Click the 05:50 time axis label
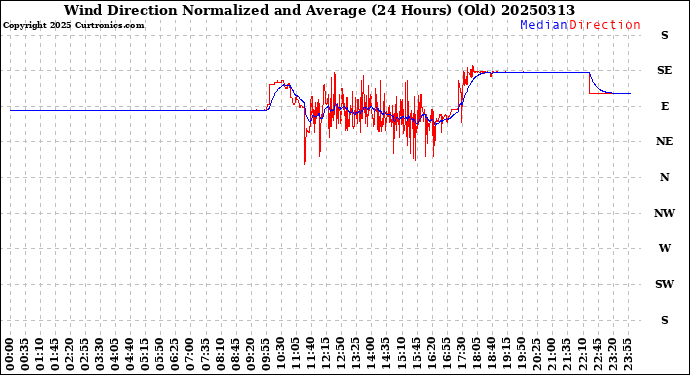 pyautogui.click(x=160, y=354)
